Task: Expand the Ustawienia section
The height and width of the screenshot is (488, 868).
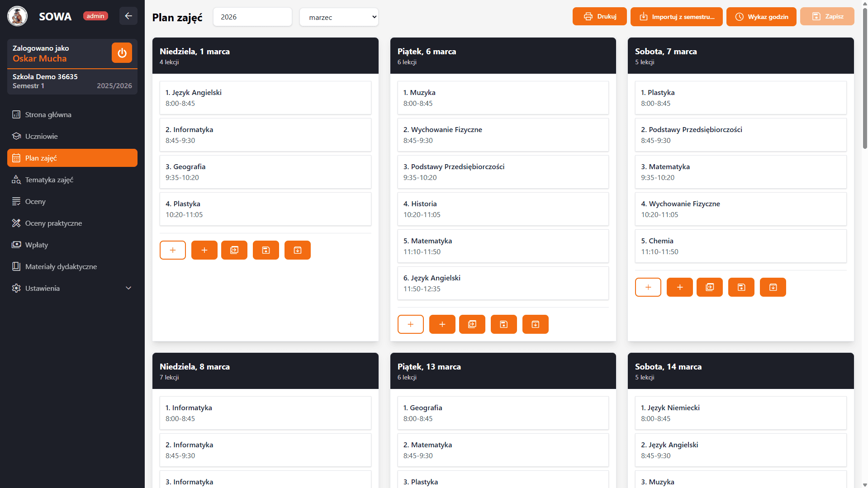Action: (x=72, y=288)
